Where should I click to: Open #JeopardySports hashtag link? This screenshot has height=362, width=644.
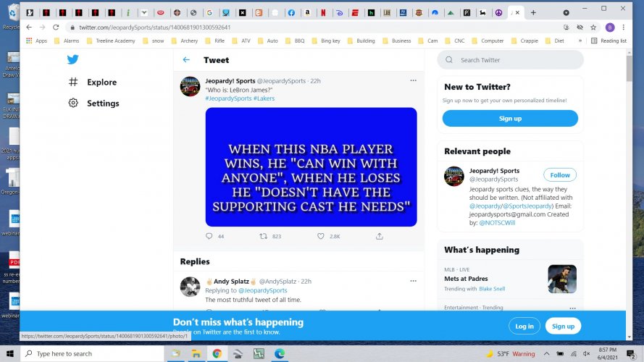(x=228, y=98)
